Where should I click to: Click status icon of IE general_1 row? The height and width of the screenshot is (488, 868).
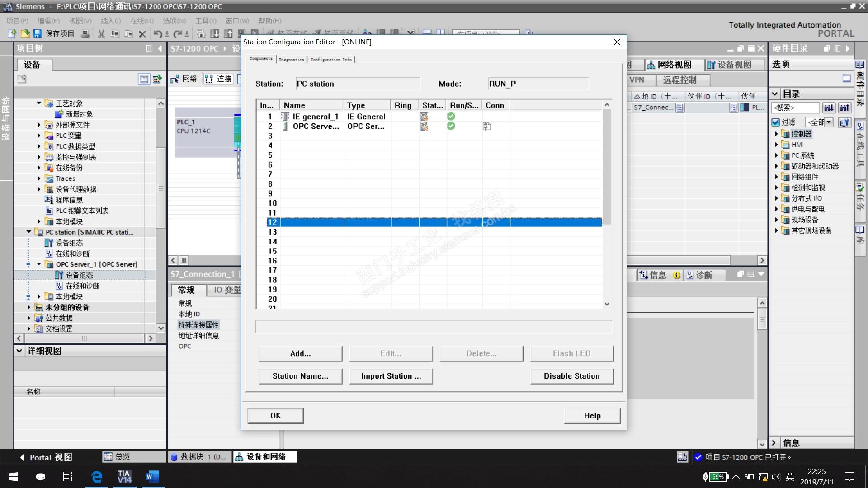424,117
